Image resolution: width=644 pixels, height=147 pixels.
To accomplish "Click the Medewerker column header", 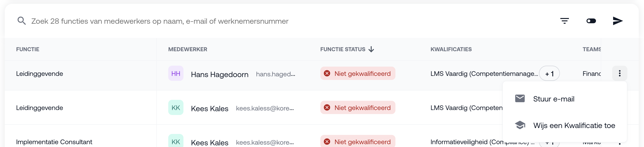I will click(187, 49).
